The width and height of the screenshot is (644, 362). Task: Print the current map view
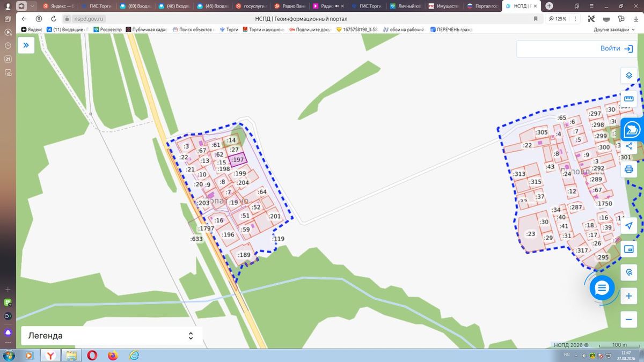coord(629,169)
